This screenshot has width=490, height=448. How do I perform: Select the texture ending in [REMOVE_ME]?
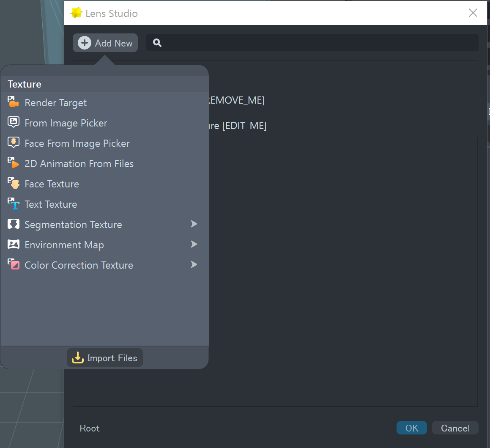(236, 100)
